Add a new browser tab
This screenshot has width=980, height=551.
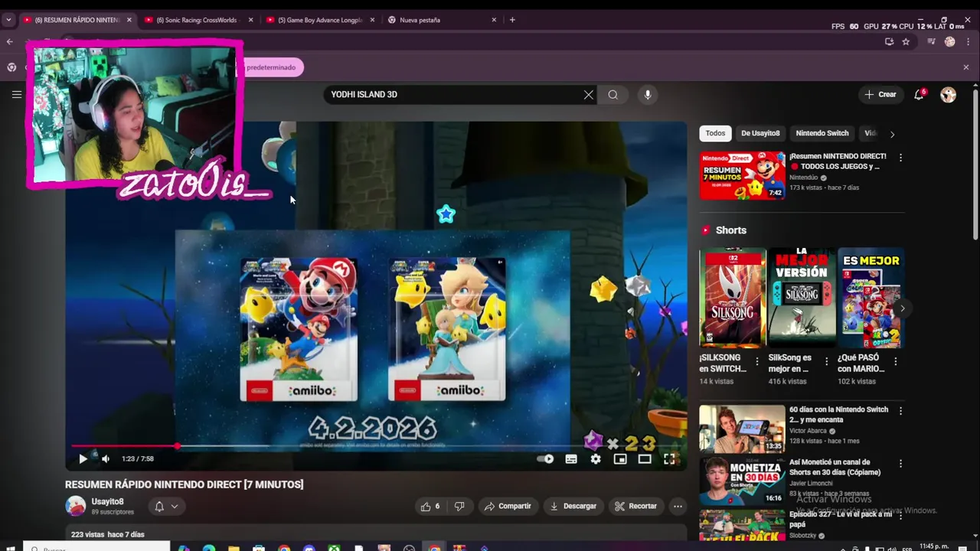[512, 20]
